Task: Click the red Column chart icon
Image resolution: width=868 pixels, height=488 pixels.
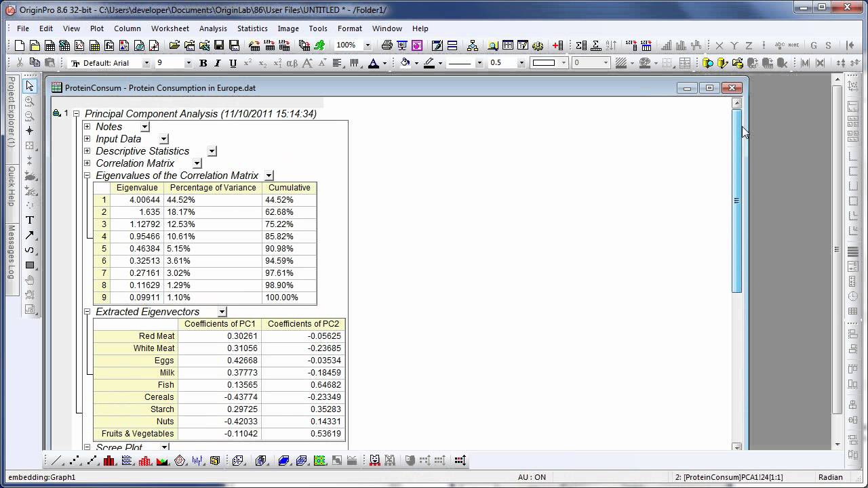Action: click(110, 460)
